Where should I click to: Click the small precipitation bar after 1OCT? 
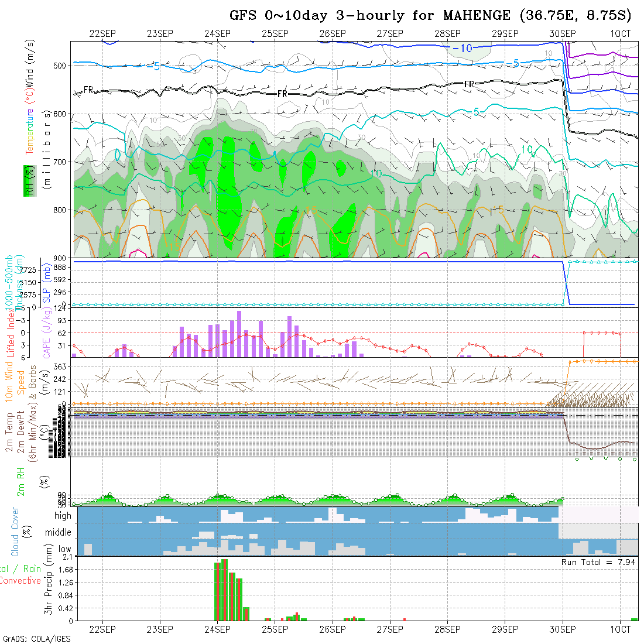click(x=635, y=619)
